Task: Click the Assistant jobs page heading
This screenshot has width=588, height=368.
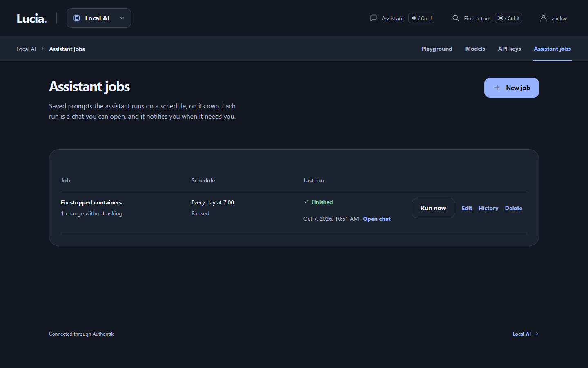Action: point(89,87)
